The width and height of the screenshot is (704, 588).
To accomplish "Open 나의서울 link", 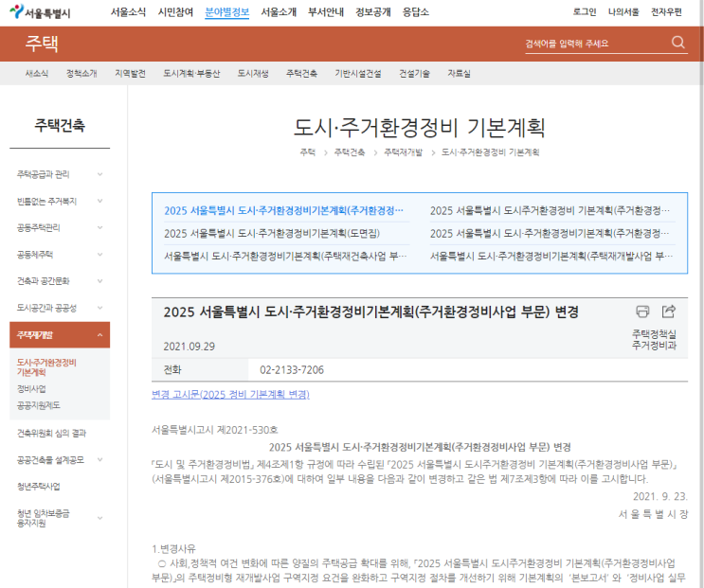I will [623, 12].
